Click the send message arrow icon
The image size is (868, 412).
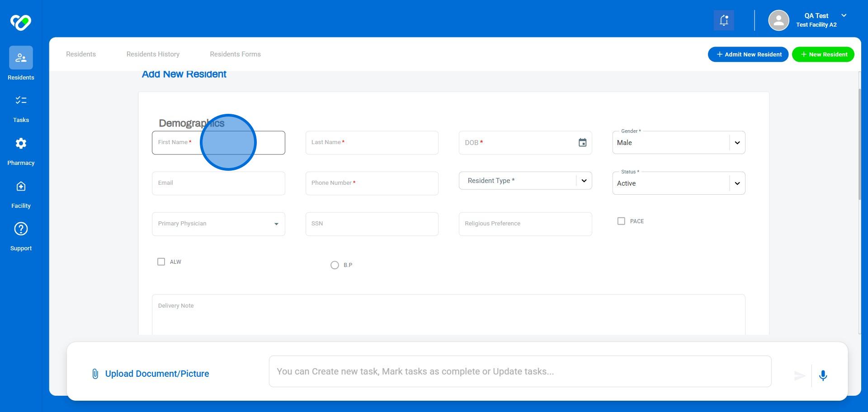[x=799, y=375]
